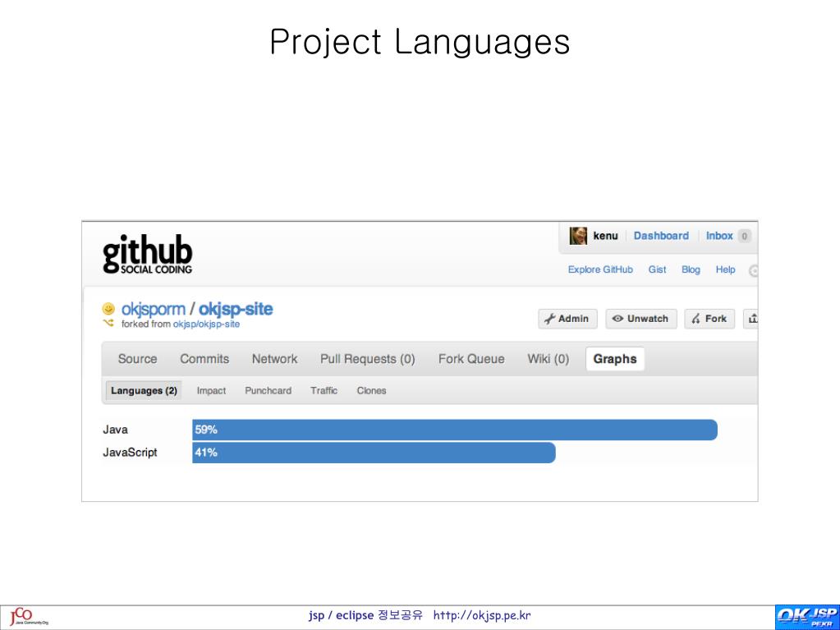
Task: Click the http://okjsp.pe.kr footer URL
Action: (482, 615)
